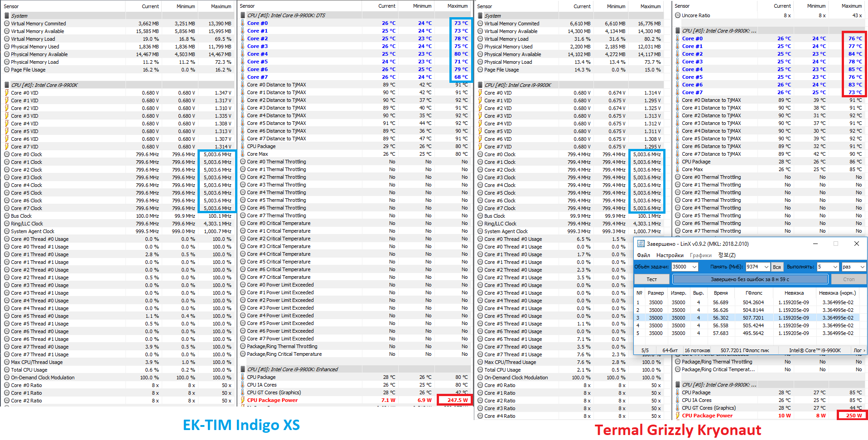
Task: Click the Стоп button in LinX
Action: [x=849, y=279]
